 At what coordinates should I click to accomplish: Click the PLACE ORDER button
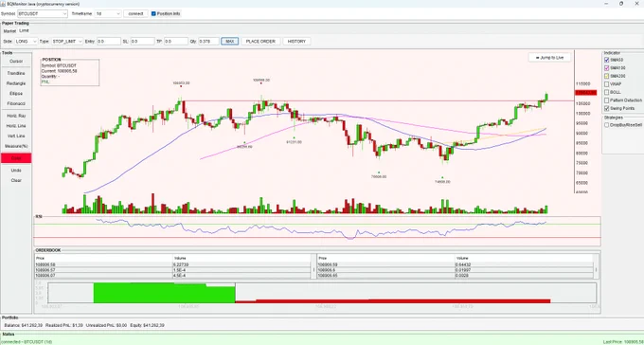pyautogui.click(x=260, y=42)
